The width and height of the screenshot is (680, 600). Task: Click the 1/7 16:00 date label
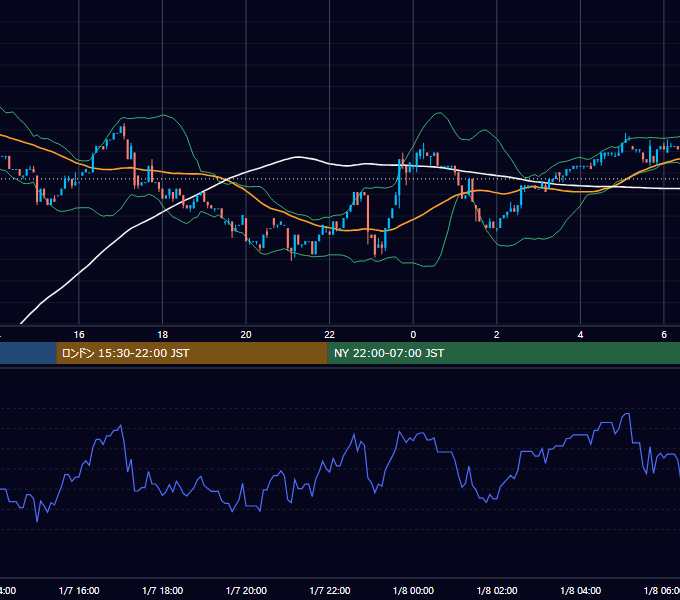click(79, 591)
